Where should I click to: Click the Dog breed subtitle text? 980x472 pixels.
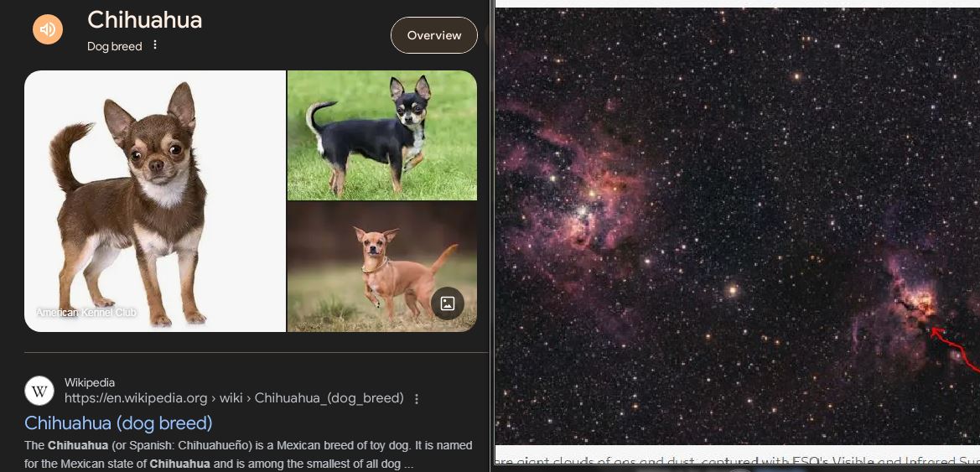click(x=114, y=46)
